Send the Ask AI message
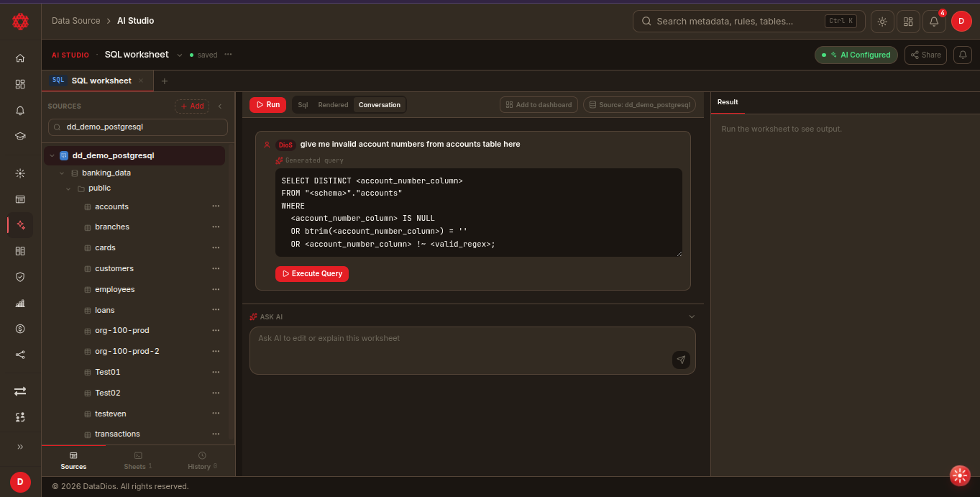 point(681,360)
